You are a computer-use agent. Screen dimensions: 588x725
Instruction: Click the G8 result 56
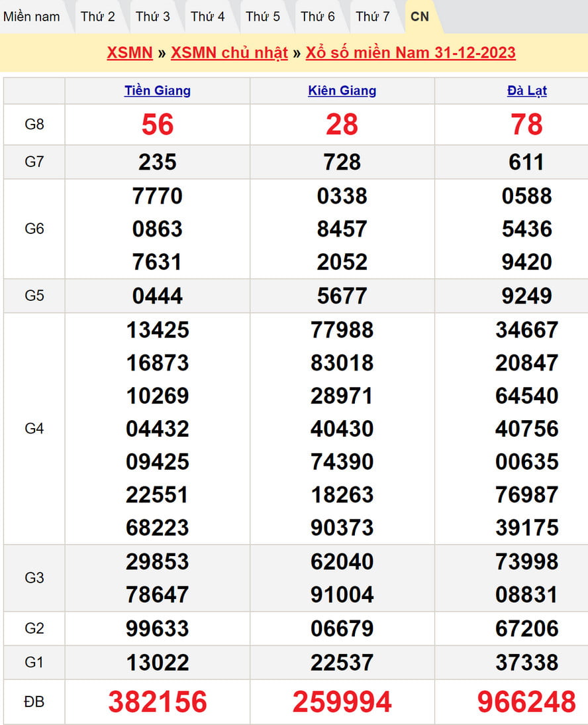(158, 125)
